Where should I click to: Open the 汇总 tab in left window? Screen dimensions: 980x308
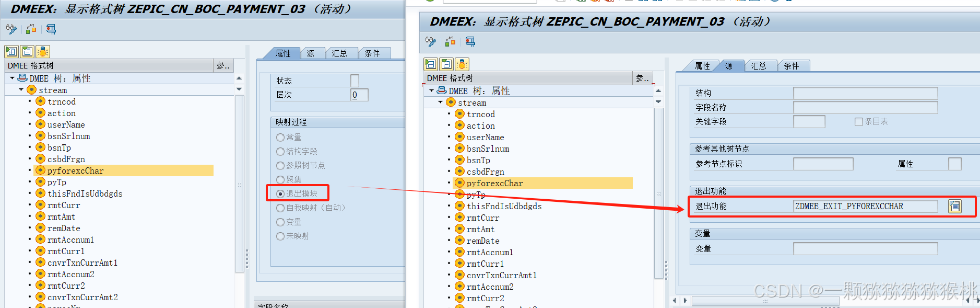tap(340, 53)
